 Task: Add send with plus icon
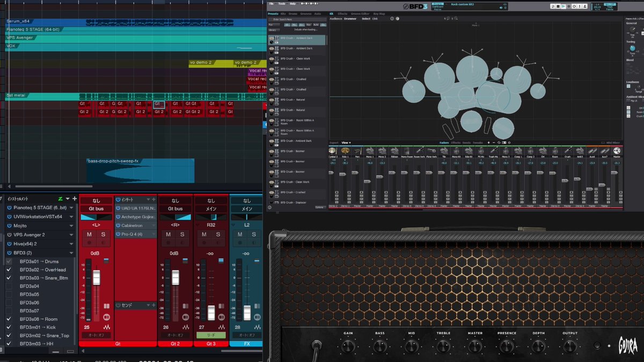(153, 305)
